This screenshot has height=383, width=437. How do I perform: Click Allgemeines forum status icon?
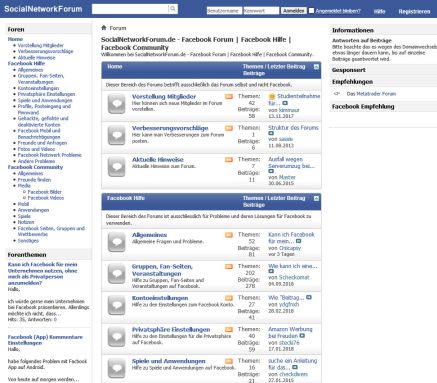click(x=116, y=242)
